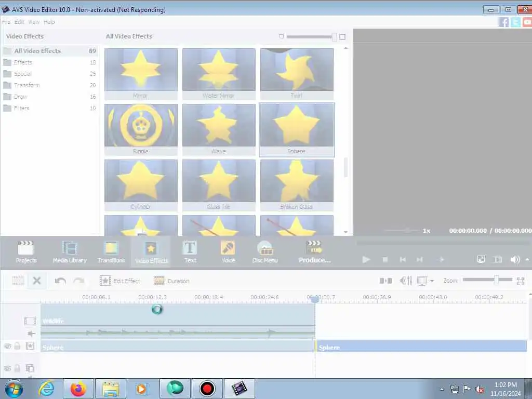Open the Projects section

pos(26,252)
